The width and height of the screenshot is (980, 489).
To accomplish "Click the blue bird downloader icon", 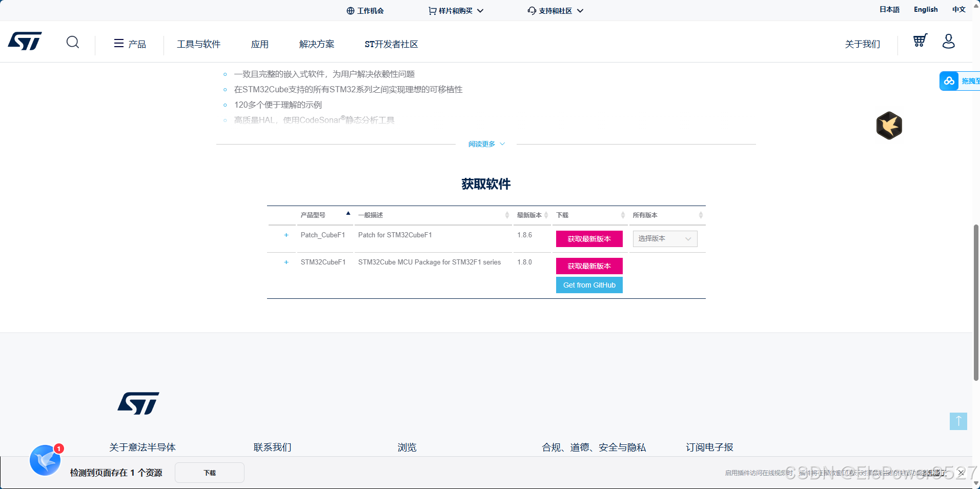I will coord(45,460).
